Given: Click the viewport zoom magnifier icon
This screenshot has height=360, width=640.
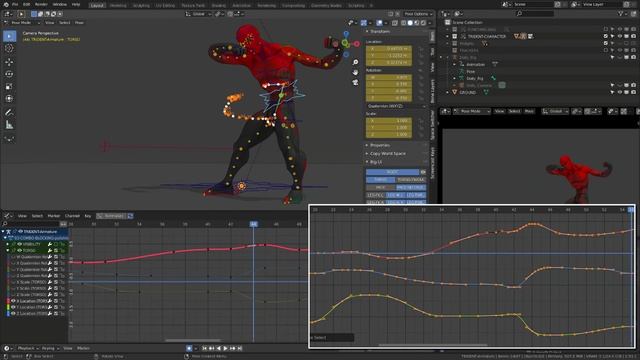Looking at the screenshot, I should [355, 62].
